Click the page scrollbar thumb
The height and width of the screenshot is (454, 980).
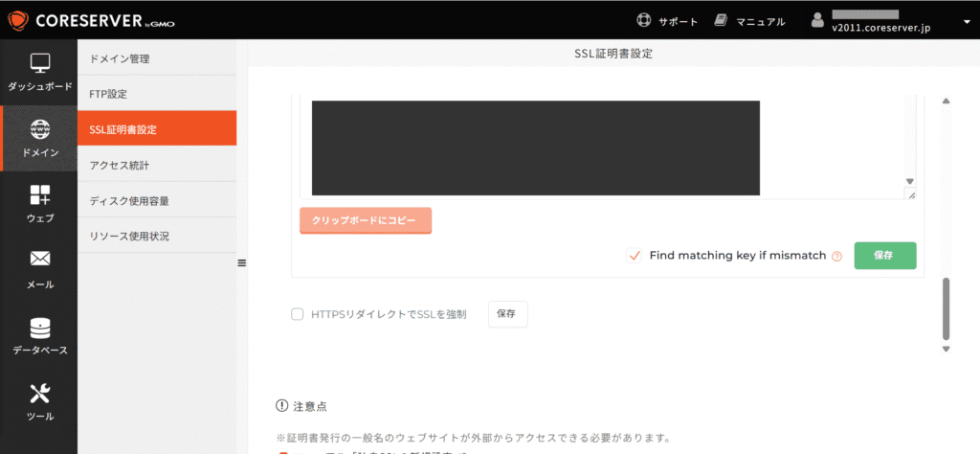pos(946,309)
